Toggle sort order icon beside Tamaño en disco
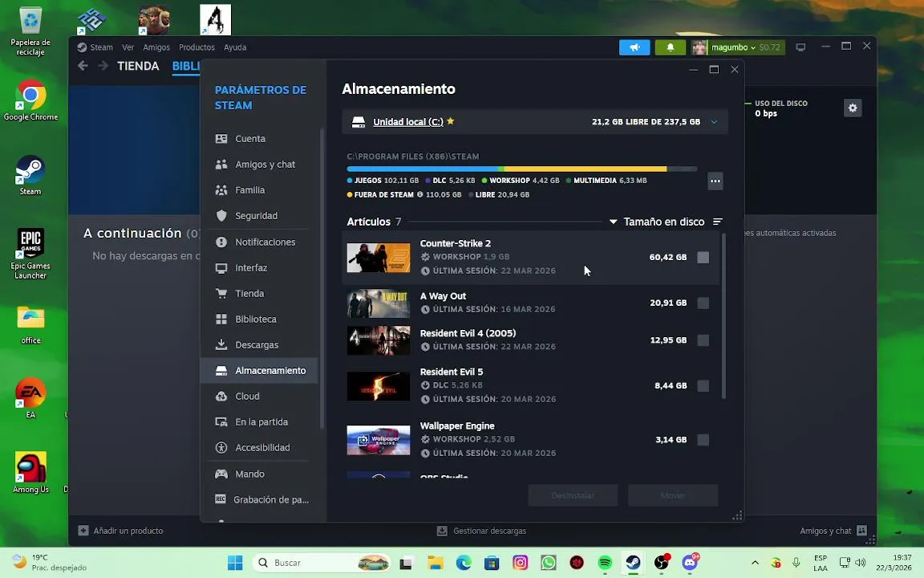 coord(717,222)
